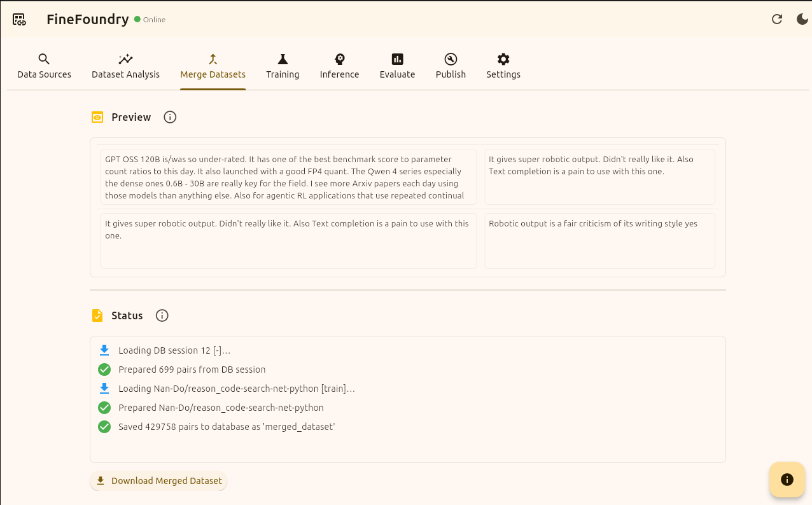The height and width of the screenshot is (505, 812).
Task: Click preview cell starting 'GPT OSS 120B'
Action: pyautogui.click(x=288, y=177)
